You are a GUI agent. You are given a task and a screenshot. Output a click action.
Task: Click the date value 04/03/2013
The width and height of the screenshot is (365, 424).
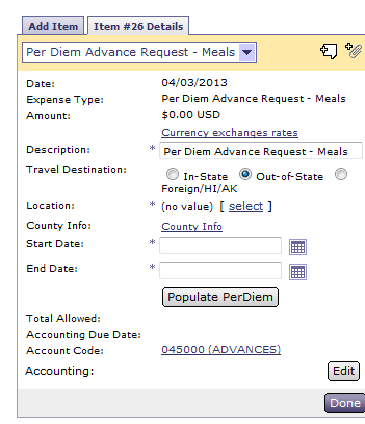click(194, 82)
